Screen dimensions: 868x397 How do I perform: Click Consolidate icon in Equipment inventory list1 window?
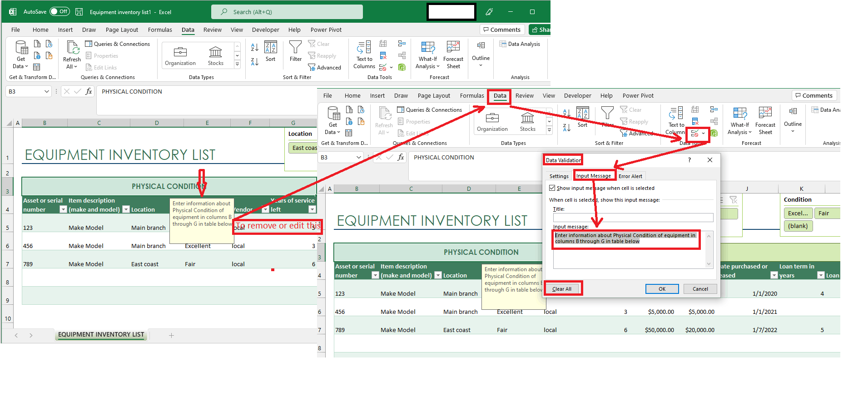click(402, 44)
